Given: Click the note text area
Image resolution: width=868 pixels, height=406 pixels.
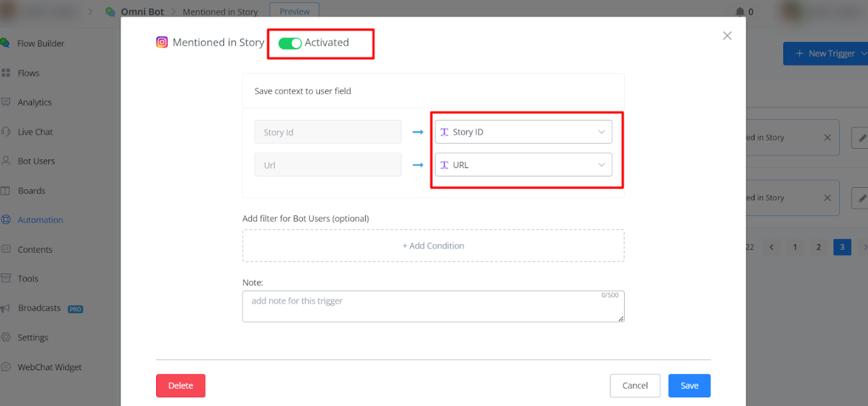Looking at the screenshot, I should click(433, 306).
